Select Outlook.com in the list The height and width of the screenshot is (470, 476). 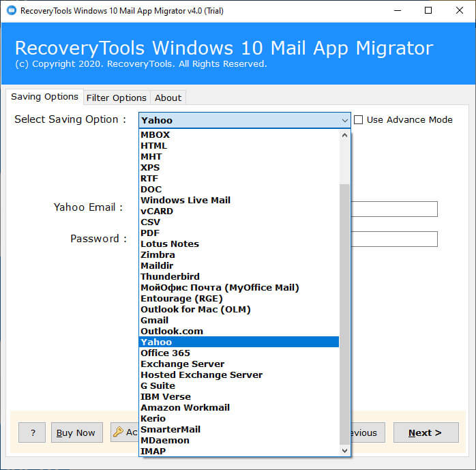[x=239, y=332]
